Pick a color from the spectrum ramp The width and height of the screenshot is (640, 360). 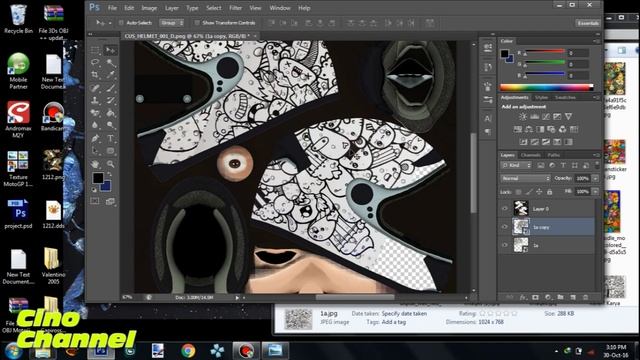point(547,87)
